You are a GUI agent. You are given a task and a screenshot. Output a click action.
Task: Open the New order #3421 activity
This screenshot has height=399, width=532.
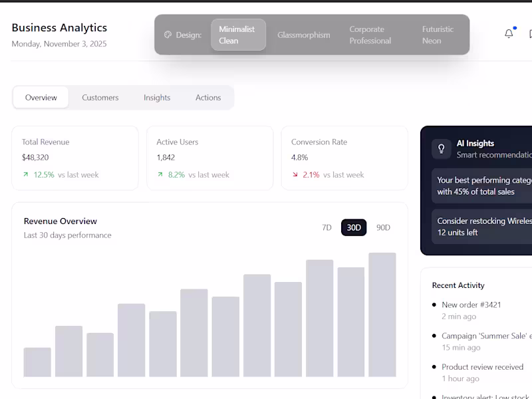(471, 305)
